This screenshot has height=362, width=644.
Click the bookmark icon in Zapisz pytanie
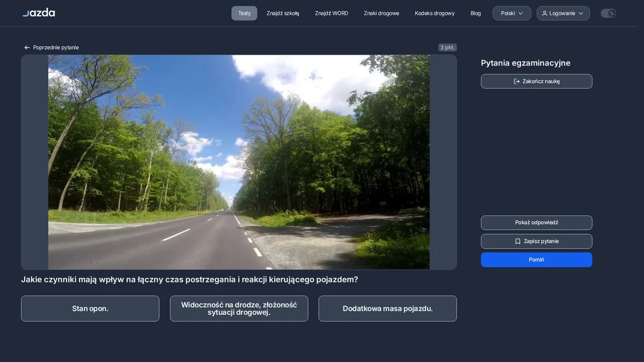coord(518,241)
